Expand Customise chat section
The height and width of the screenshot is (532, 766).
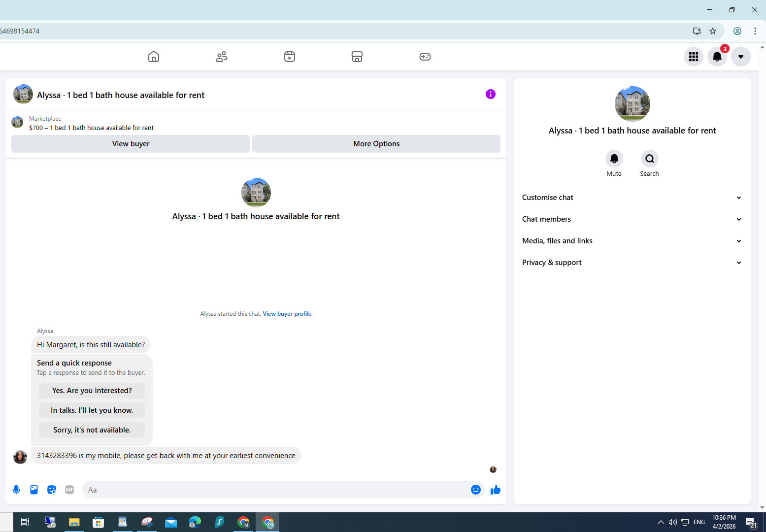tap(632, 198)
